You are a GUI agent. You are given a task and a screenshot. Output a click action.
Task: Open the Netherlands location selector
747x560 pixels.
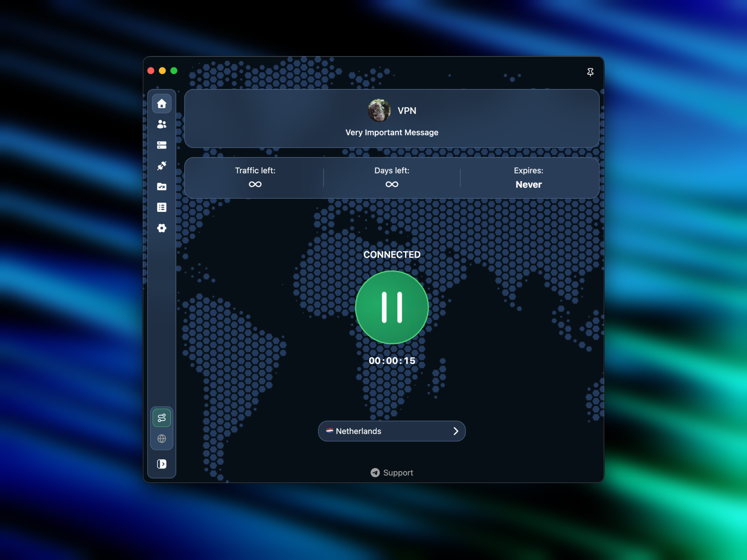pos(392,431)
